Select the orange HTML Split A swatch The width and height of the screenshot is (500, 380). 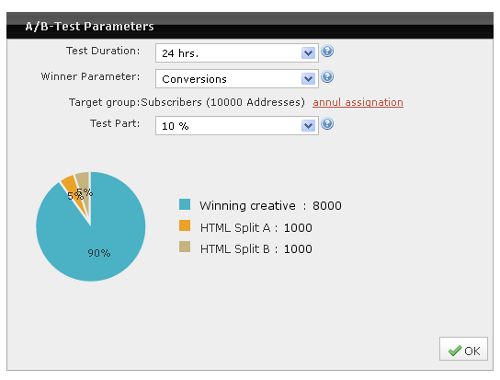184,226
